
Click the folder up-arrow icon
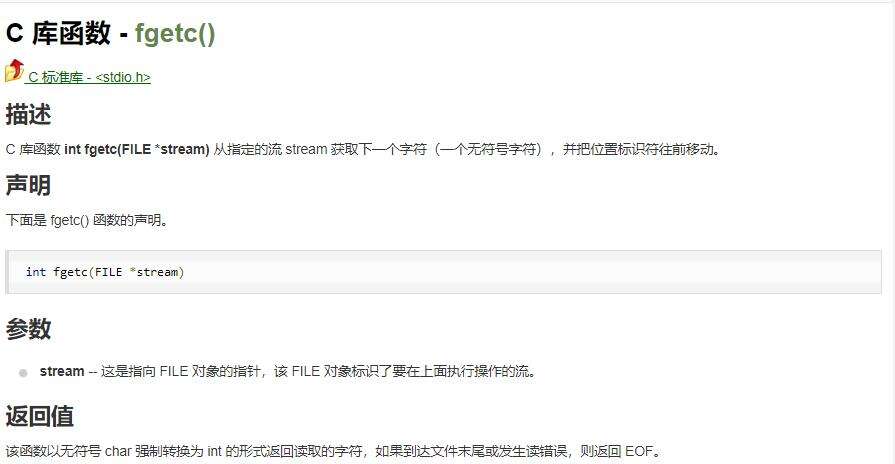[x=14, y=71]
